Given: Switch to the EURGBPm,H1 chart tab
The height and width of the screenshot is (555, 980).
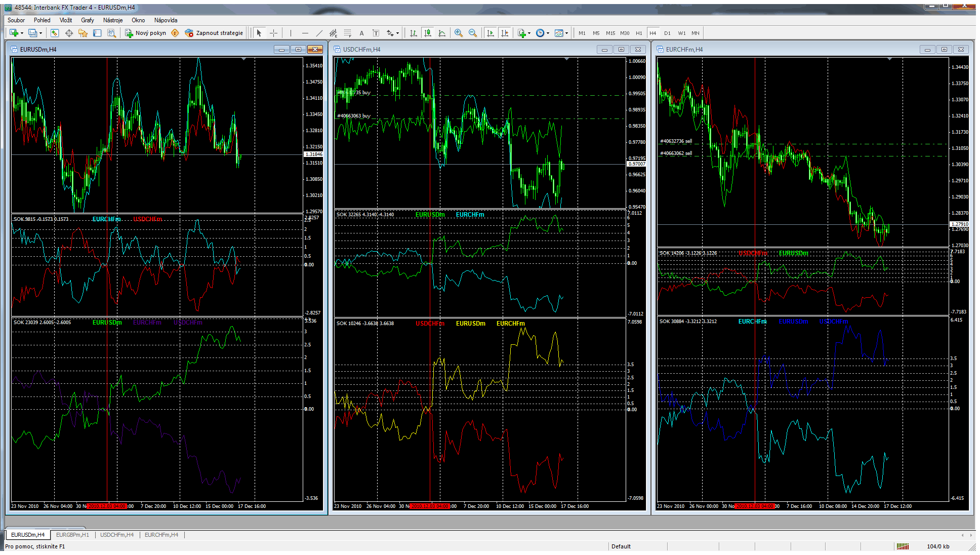Looking at the screenshot, I should click(72, 535).
